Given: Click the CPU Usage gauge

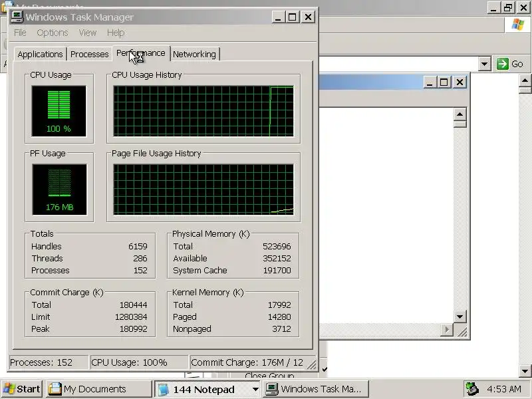Looking at the screenshot, I should 59,111.
